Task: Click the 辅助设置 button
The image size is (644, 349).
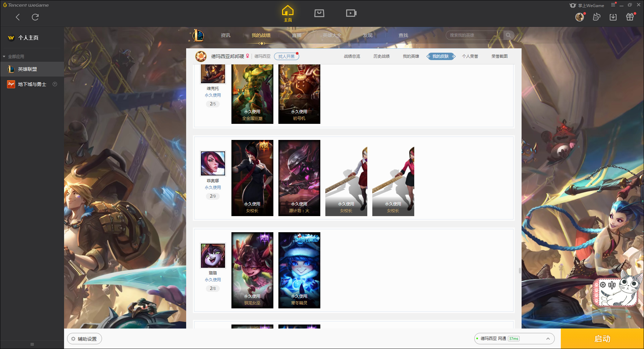Action: click(x=85, y=339)
